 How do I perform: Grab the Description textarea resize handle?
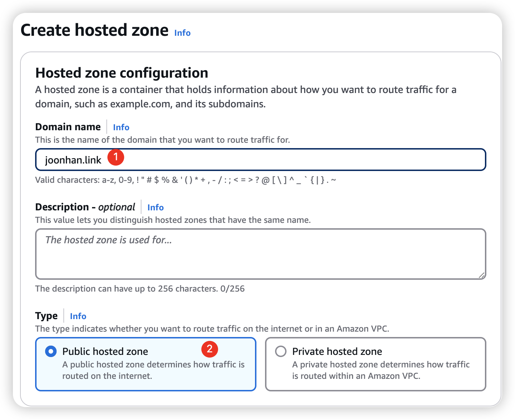pos(482,275)
